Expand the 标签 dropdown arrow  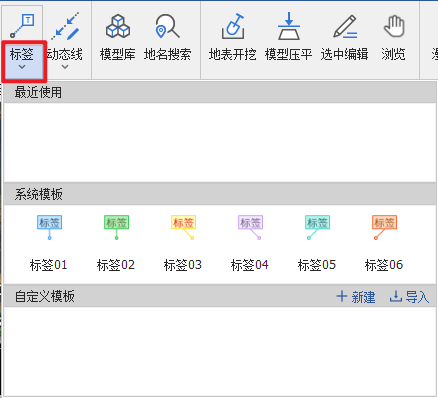(x=22, y=67)
